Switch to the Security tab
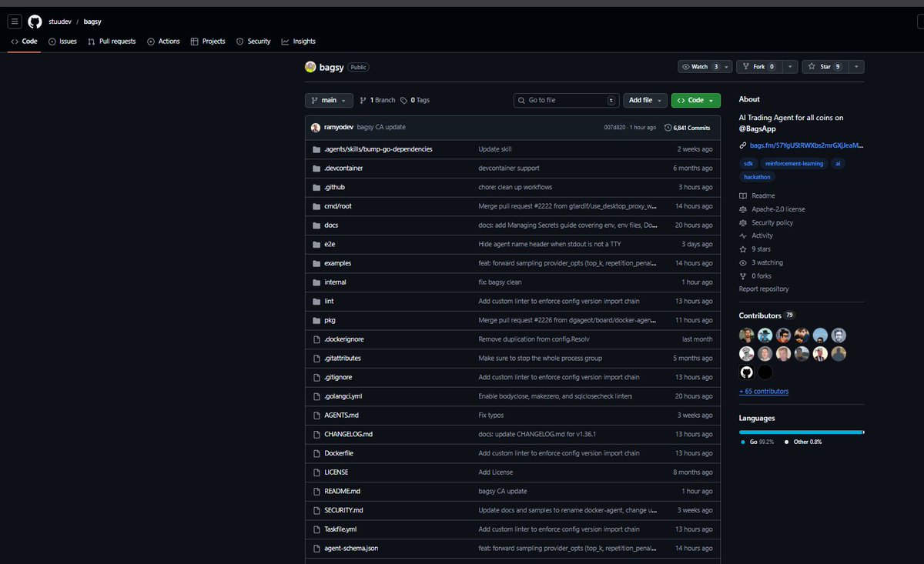Viewport: 924px width, 564px height. tap(253, 42)
